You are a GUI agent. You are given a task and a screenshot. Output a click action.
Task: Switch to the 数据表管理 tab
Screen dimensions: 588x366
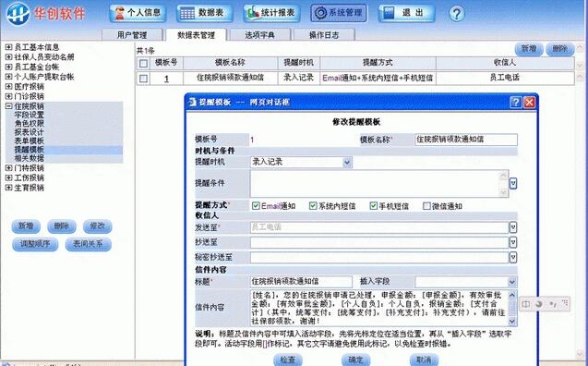[196, 35]
